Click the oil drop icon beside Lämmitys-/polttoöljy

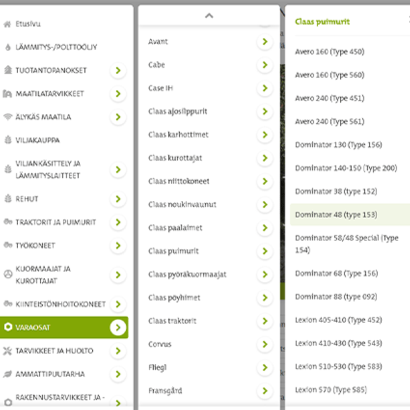tap(8, 47)
